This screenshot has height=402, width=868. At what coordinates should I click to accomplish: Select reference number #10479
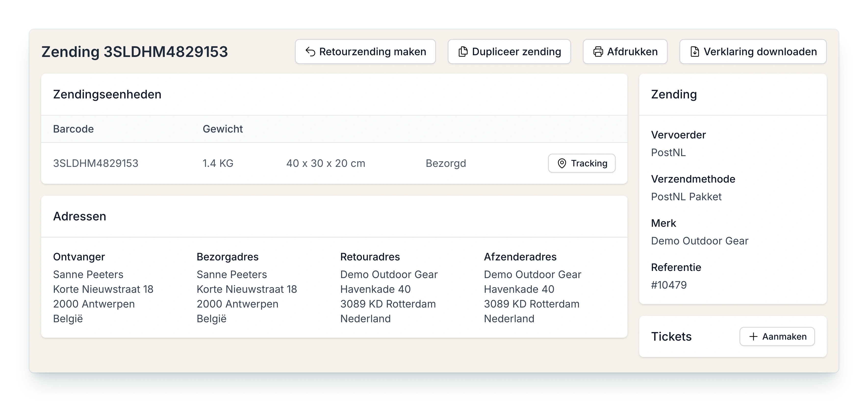[669, 285]
